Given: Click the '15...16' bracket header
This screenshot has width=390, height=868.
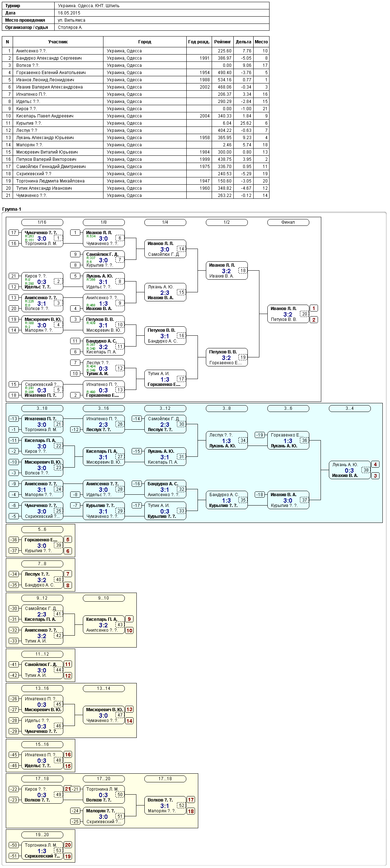Looking at the screenshot, I should (x=42, y=744).
